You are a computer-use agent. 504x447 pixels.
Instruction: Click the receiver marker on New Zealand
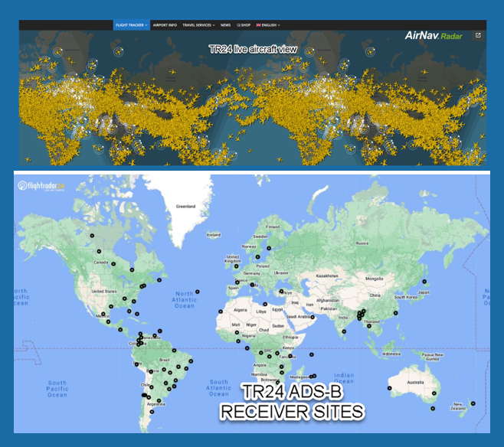coord(473,403)
